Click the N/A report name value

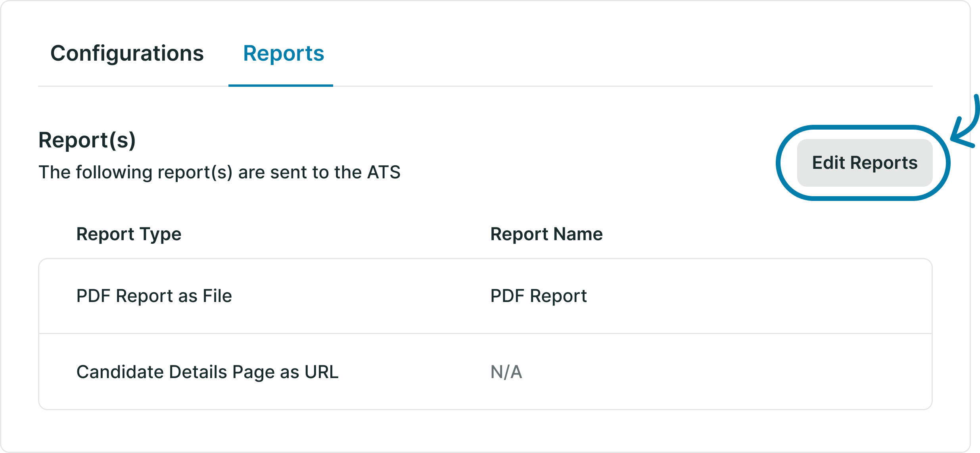point(506,372)
